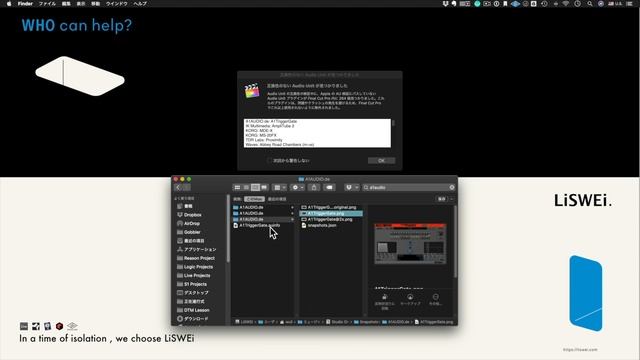Open DTM Lesson sidebar folder
The height and width of the screenshot is (360, 640).
(x=196, y=310)
